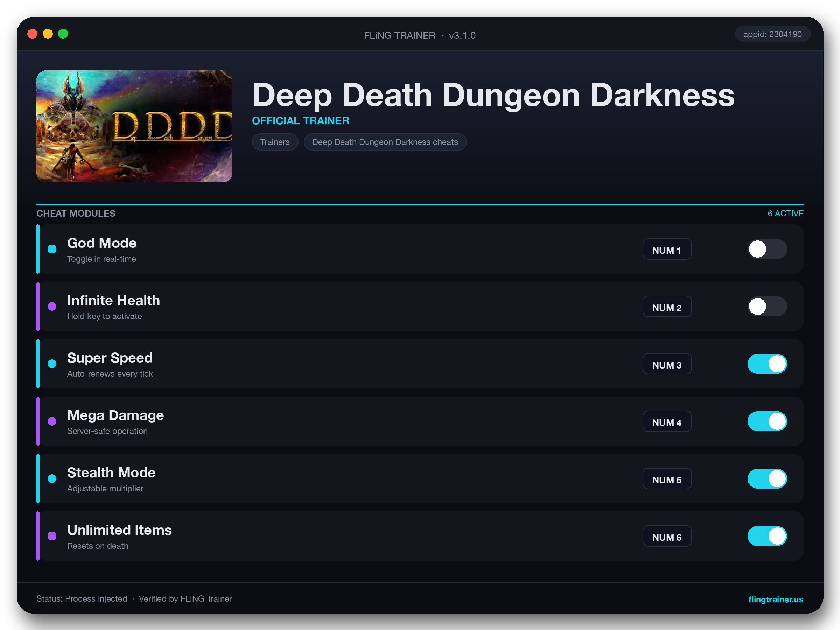Select the NUM 4 hotkey badge
Image resolution: width=840 pixels, height=630 pixels.
click(667, 421)
